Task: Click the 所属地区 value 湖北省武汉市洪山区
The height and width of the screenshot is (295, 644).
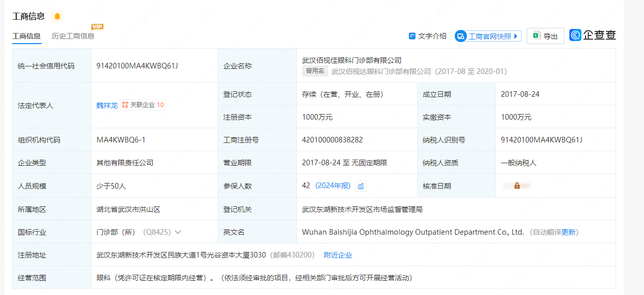Action: (128, 209)
